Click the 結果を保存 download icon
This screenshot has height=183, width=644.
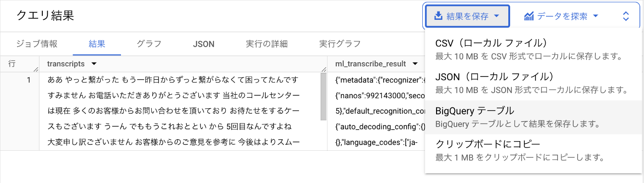[x=438, y=17]
